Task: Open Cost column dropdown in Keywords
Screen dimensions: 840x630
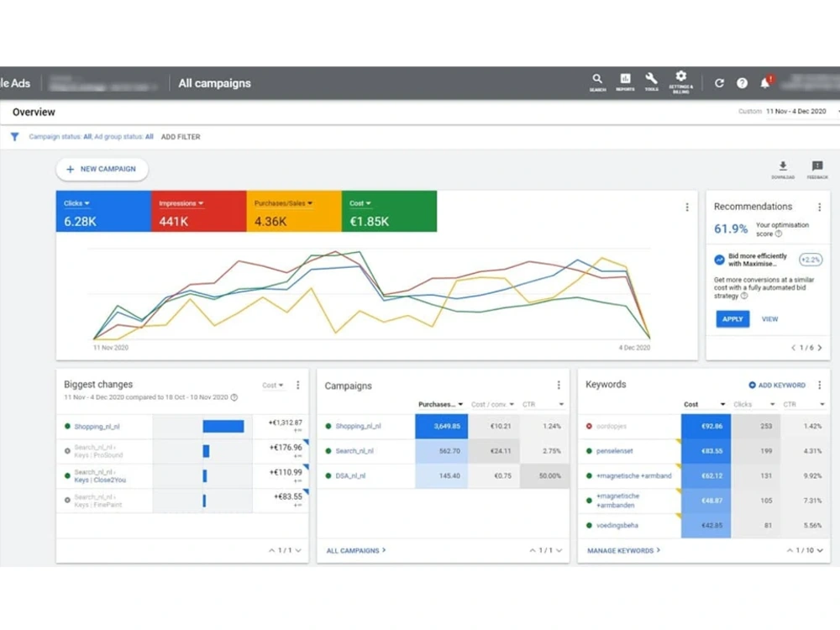Action: 705,405
